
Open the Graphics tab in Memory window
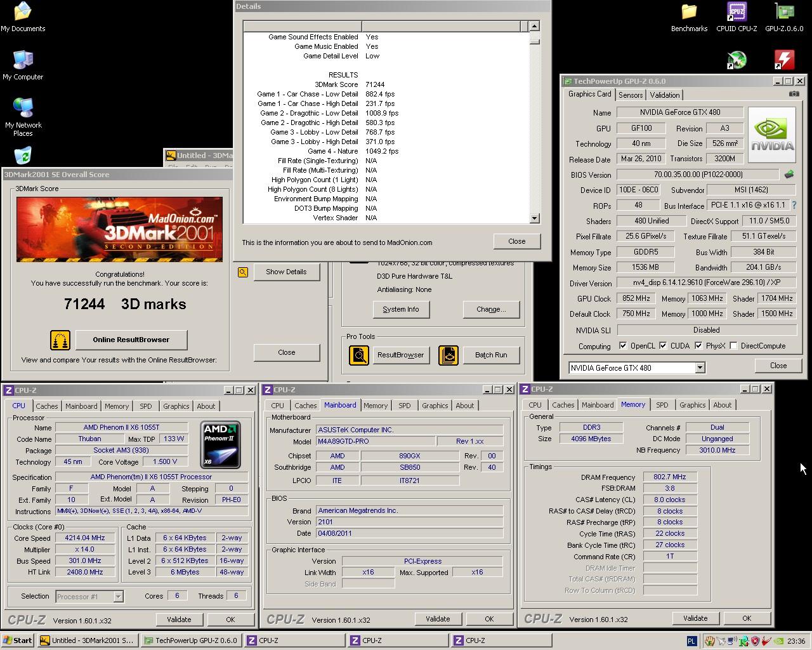pos(692,405)
